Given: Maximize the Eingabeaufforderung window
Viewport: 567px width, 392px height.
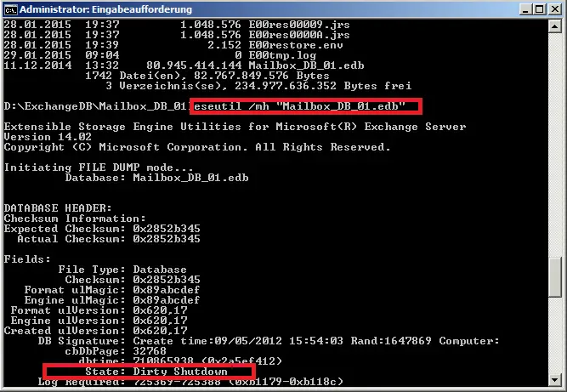Looking at the screenshot, I should [x=540, y=9].
